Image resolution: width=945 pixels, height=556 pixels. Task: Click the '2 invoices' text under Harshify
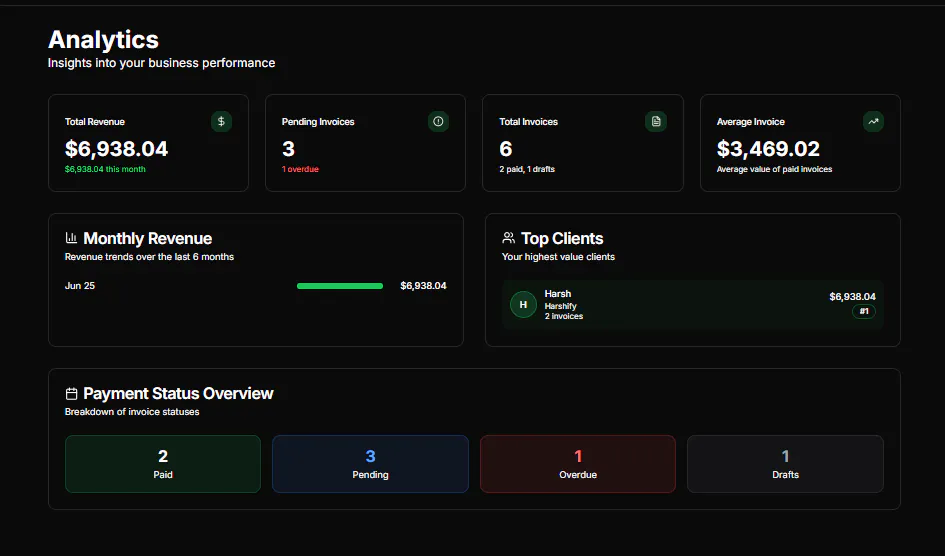(x=564, y=316)
